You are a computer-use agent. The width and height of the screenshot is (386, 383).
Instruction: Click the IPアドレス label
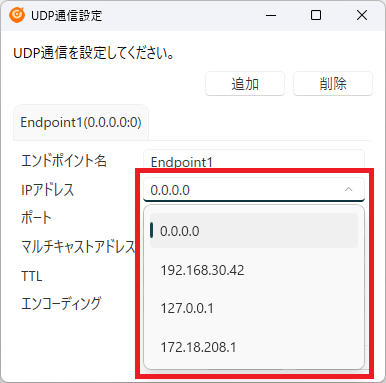[x=47, y=190]
